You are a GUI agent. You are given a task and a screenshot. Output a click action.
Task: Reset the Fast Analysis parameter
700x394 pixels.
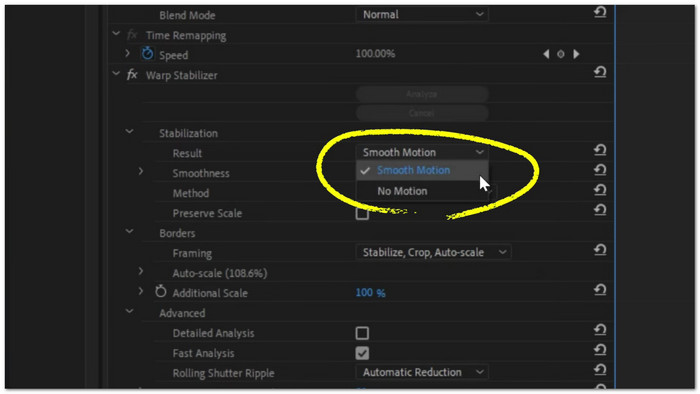600,350
